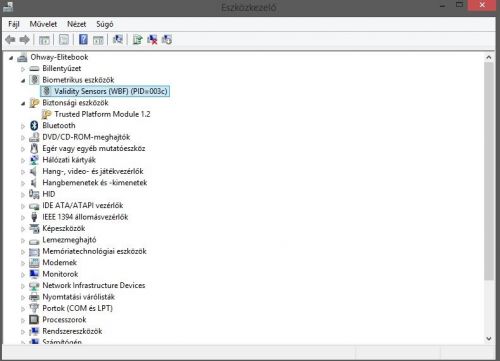Viewport: 500px width, 361px height.
Task: Open the Súgó menu
Action: 105,24
